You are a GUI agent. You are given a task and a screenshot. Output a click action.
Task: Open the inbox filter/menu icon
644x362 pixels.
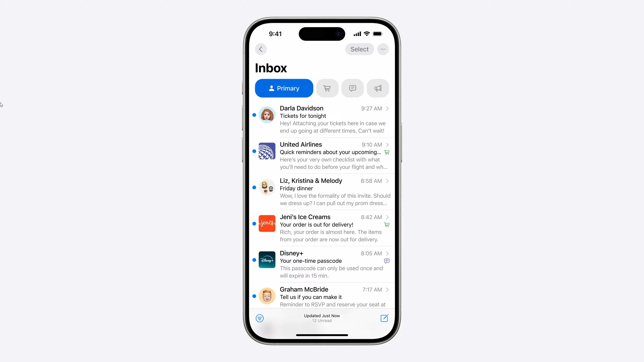tap(260, 318)
